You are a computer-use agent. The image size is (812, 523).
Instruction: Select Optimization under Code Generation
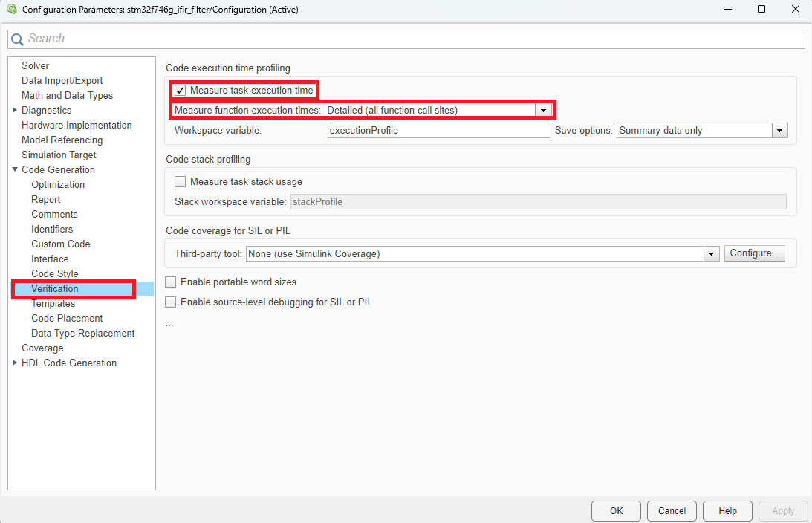point(58,185)
